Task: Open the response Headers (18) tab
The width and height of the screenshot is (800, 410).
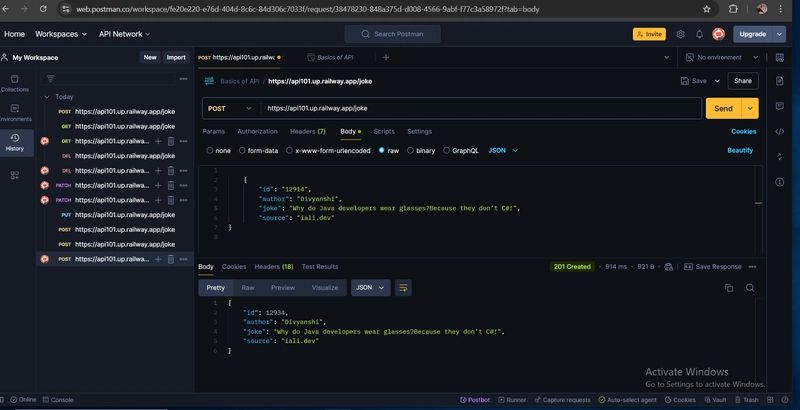Action: 274,267
